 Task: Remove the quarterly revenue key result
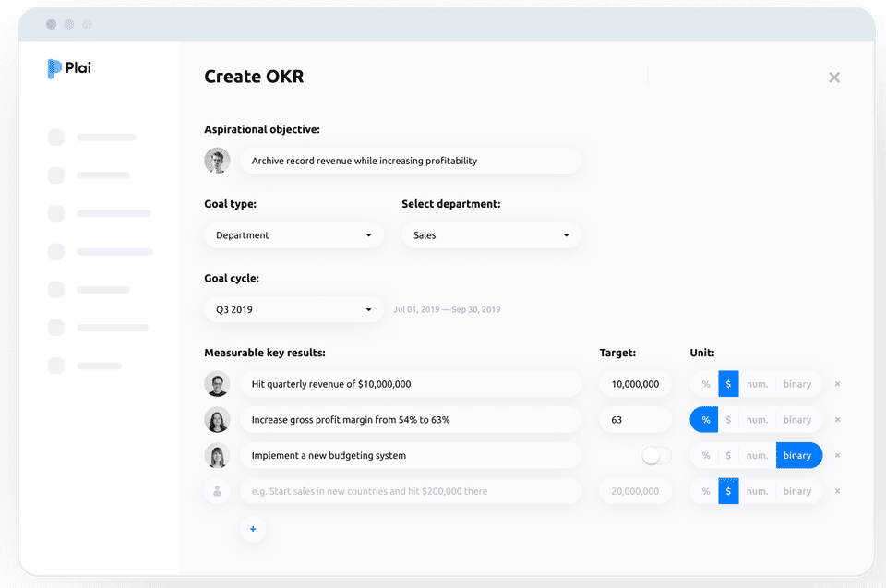837,384
